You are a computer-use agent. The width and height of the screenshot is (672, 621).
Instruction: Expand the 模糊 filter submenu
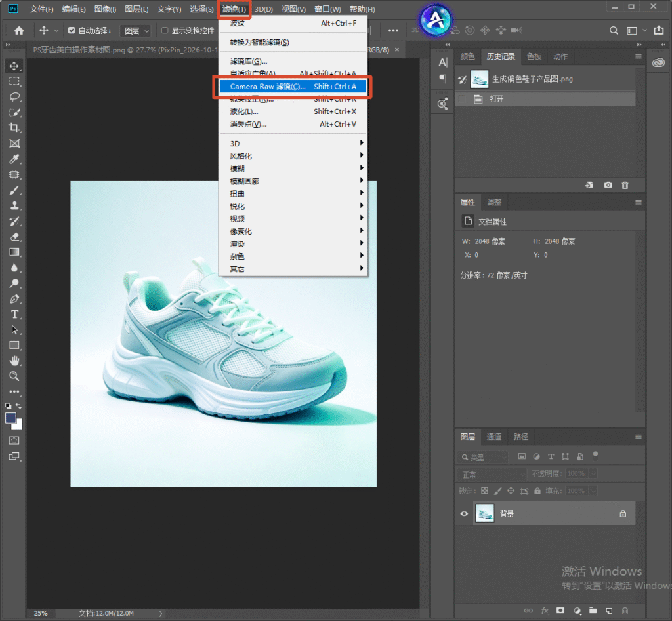(293, 169)
